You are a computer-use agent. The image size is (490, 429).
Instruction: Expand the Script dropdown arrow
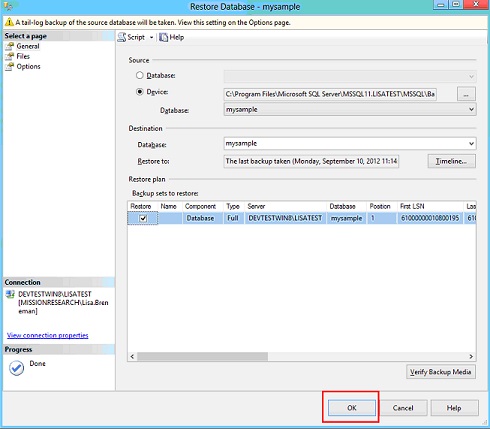(x=151, y=37)
